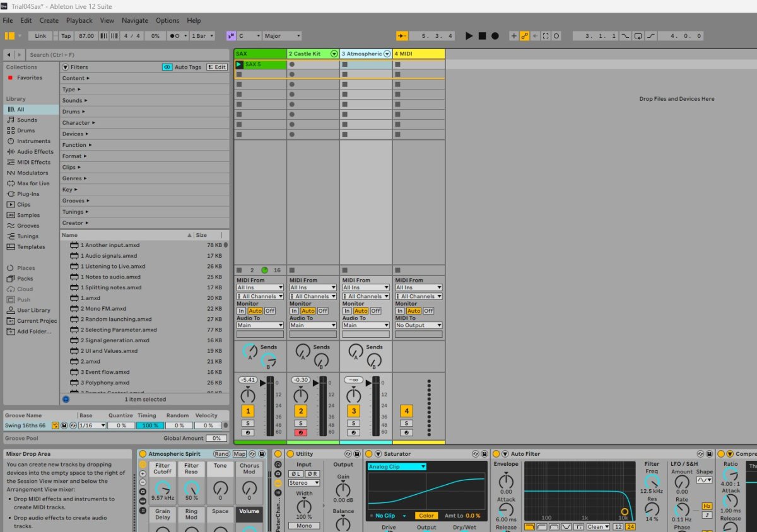This screenshot has height=532, width=757.
Task: Open the Samples category
Action: (28, 215)
